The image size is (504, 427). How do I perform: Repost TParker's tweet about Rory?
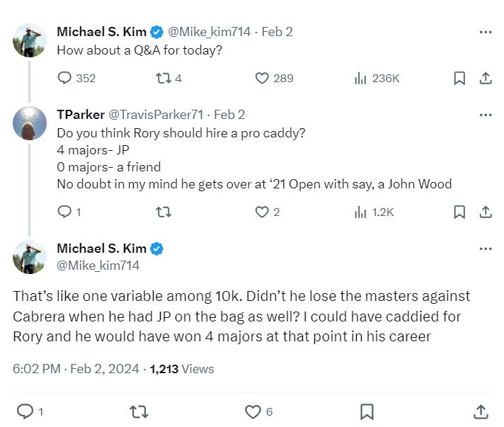162,211
